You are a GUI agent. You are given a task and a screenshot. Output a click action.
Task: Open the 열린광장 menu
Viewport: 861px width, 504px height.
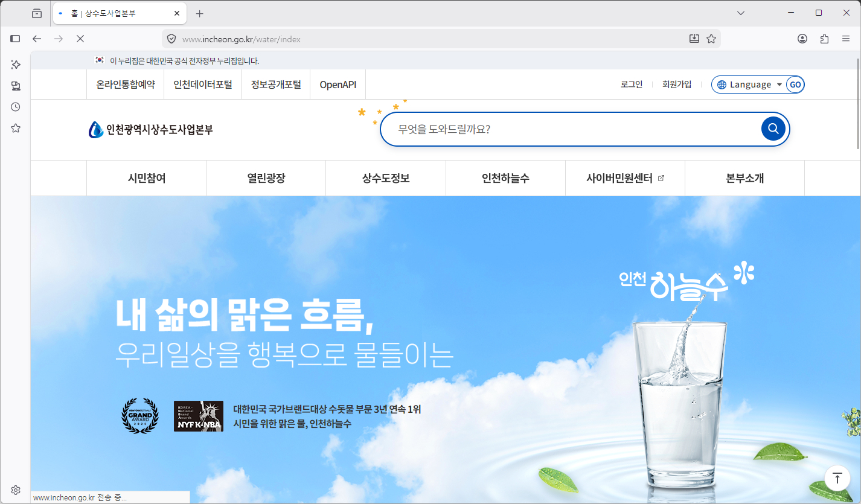tap(266, 178)
